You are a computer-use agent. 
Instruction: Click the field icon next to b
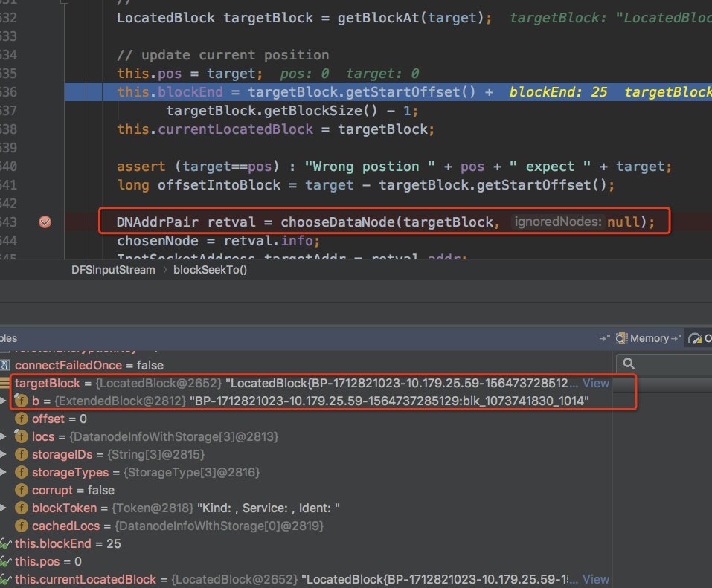[x=22, y=401]
